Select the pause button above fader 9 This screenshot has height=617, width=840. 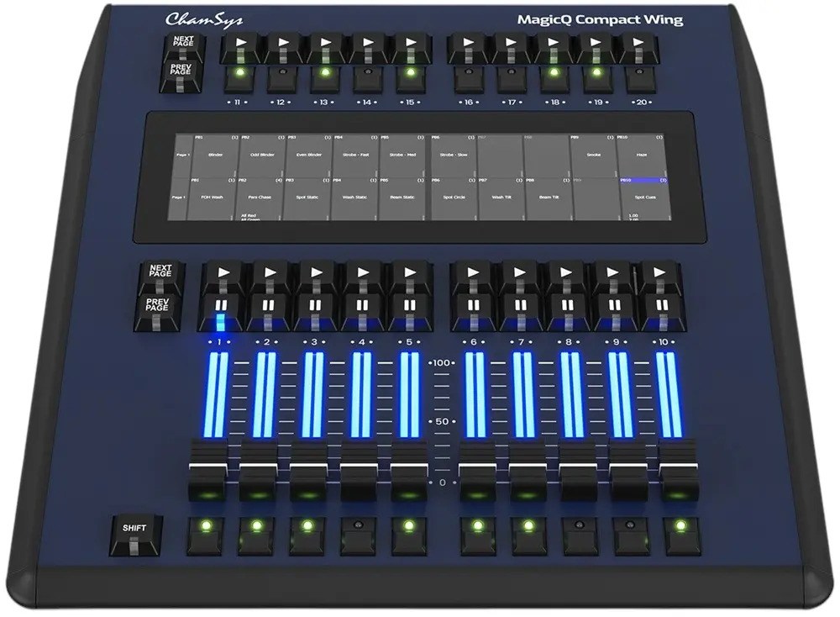point(615,312)
